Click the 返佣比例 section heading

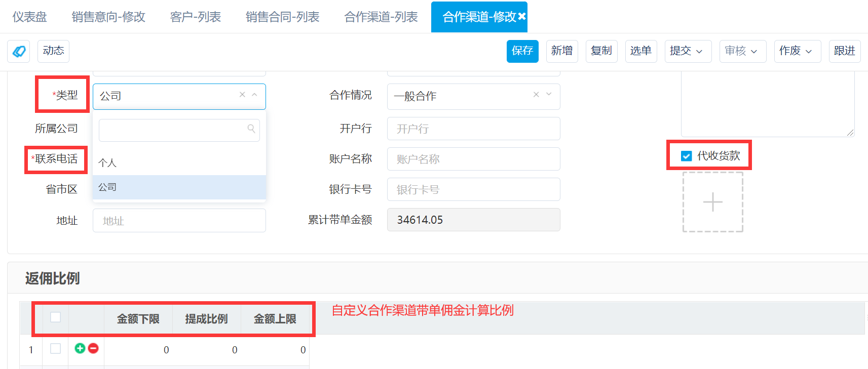tap(53, 278)
